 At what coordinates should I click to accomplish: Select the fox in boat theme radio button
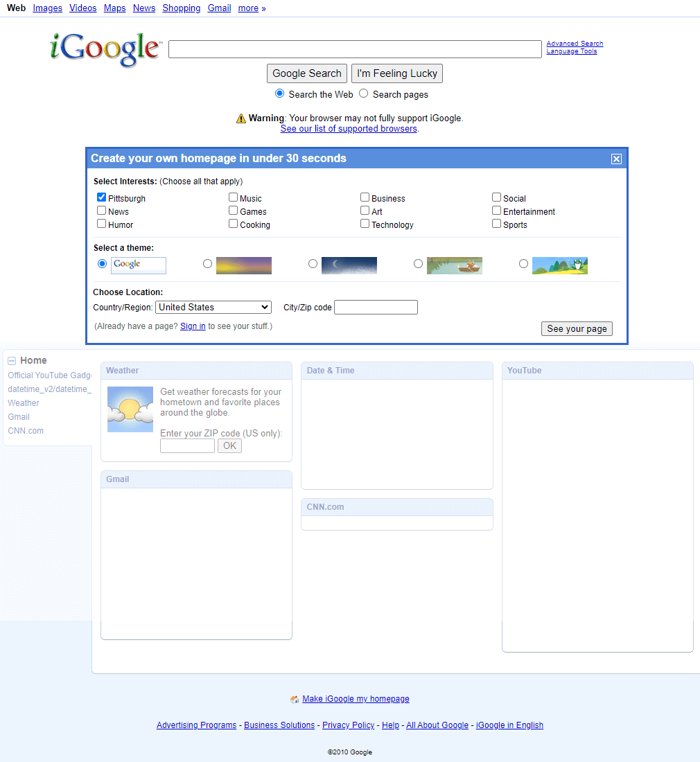pos(418,263)
